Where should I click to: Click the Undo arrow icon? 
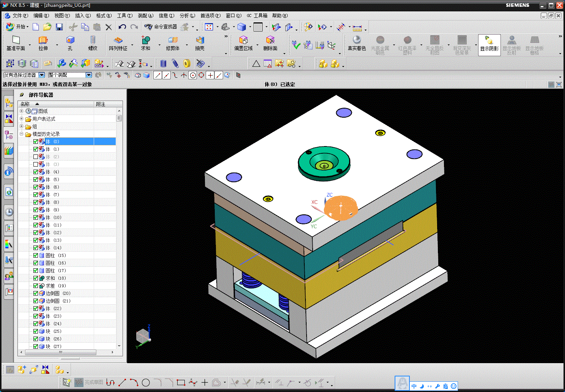click(x=122, y=27)
